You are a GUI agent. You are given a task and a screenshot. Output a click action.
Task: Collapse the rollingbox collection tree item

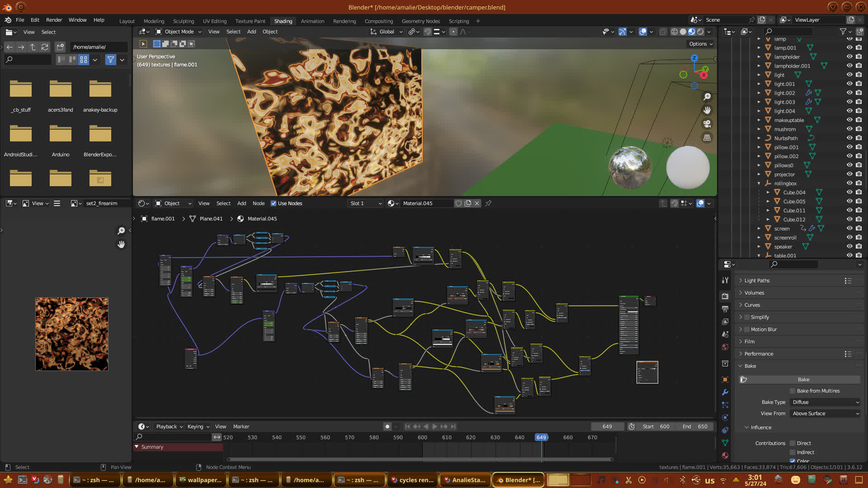(759, 183)
